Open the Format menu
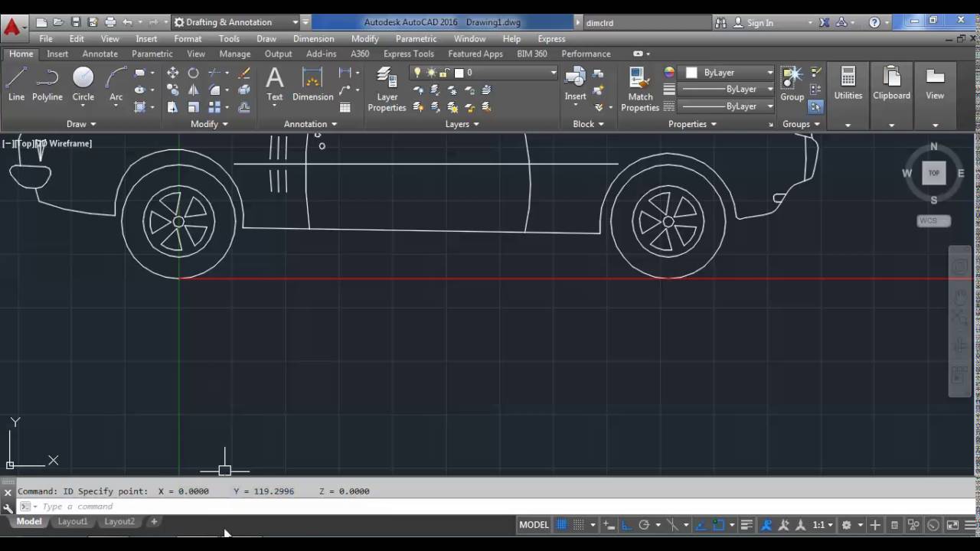980x551 pixels. 188,39
